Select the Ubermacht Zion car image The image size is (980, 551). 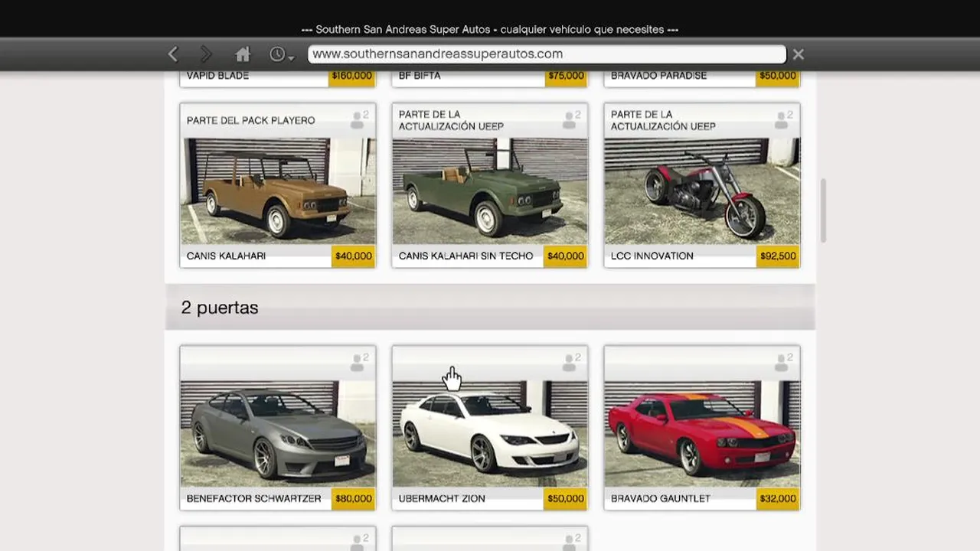pyautogui.click(x=490, y=434)
